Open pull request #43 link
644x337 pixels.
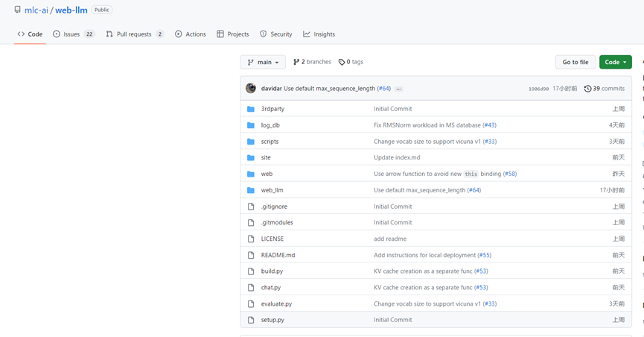pyautogui.click(x=490, y=125)
